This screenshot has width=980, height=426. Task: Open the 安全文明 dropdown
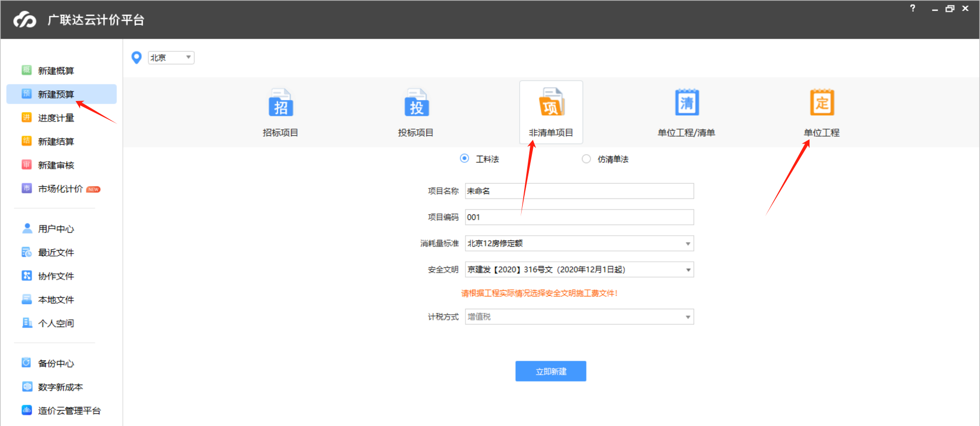579,269
